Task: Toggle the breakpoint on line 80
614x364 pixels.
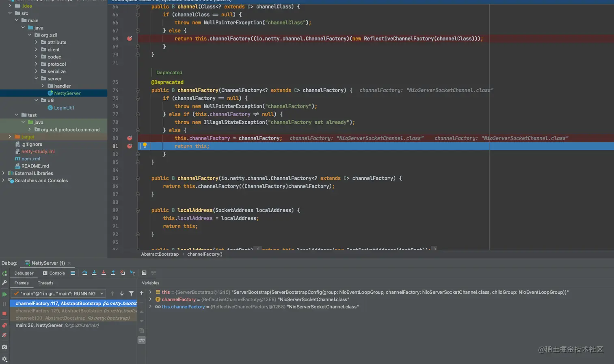Action: pyautogui.click(x=130, y=138)
